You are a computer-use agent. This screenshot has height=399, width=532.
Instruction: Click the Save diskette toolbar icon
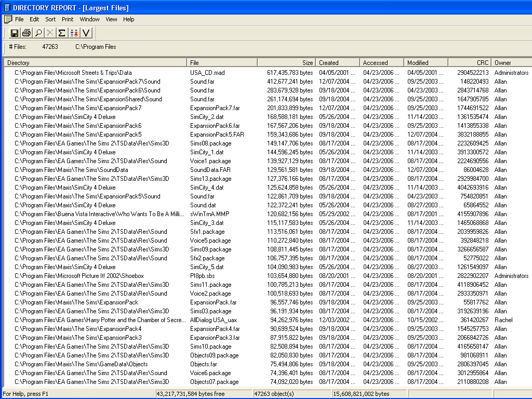[14, 33]
